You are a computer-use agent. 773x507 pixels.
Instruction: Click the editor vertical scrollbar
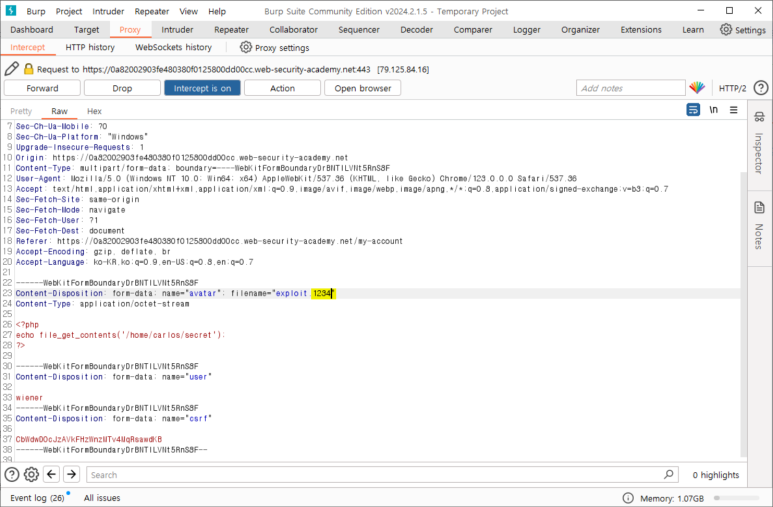click(743, 314)
